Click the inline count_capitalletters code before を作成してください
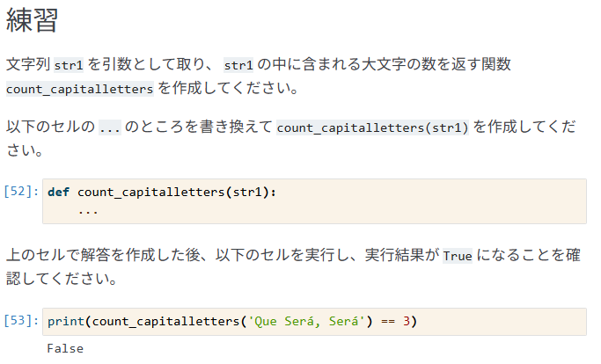601x364 pixels. (x=80, y=89)
